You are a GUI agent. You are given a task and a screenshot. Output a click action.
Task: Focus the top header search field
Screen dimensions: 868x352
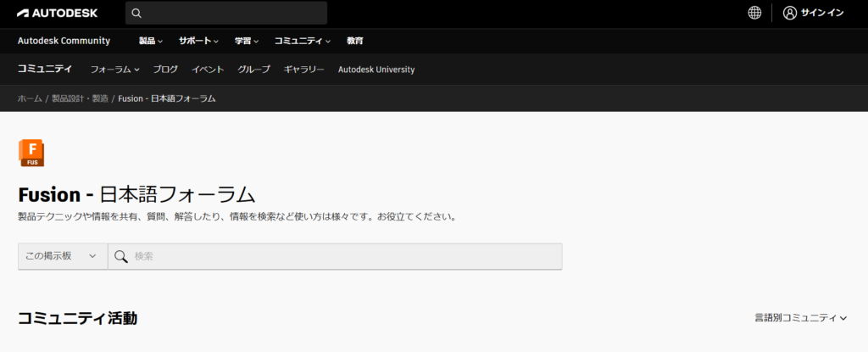click(226, 14)
